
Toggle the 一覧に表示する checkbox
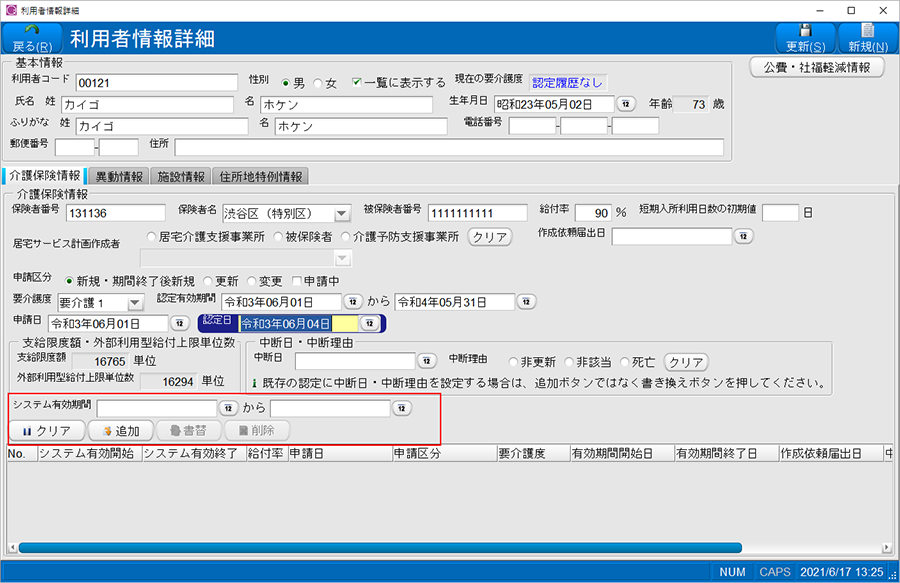(x=358, y=83)
